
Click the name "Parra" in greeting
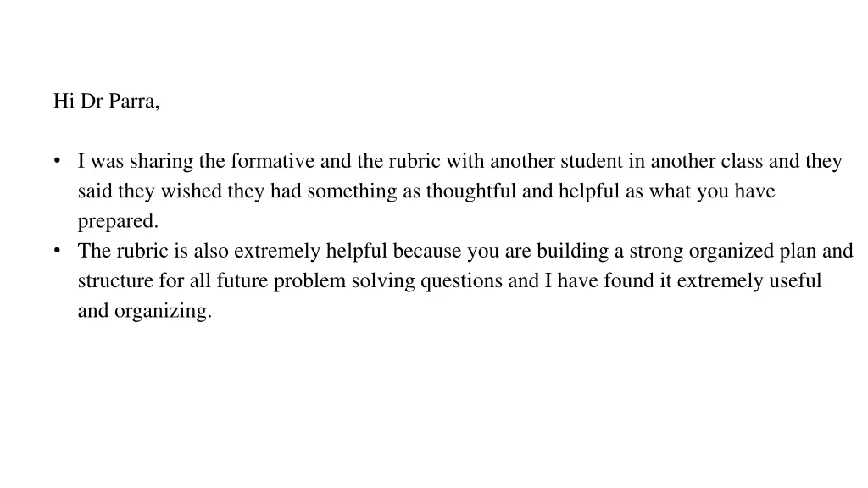[x=134, y=102]
